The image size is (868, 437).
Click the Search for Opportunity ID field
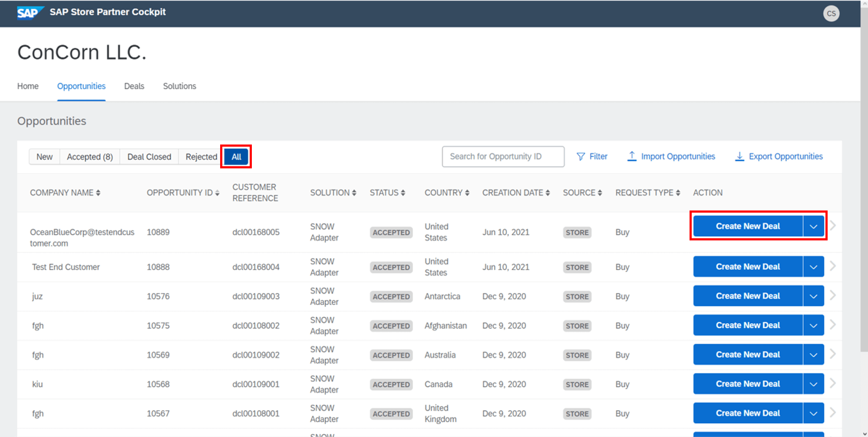(x=502, y=156)
